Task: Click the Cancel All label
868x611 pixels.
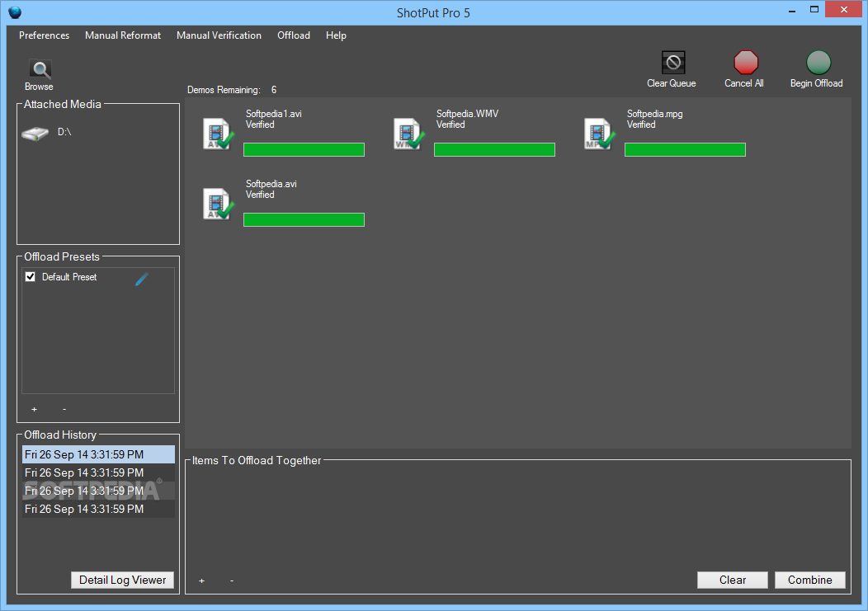Action: click(x=744, y=83)
